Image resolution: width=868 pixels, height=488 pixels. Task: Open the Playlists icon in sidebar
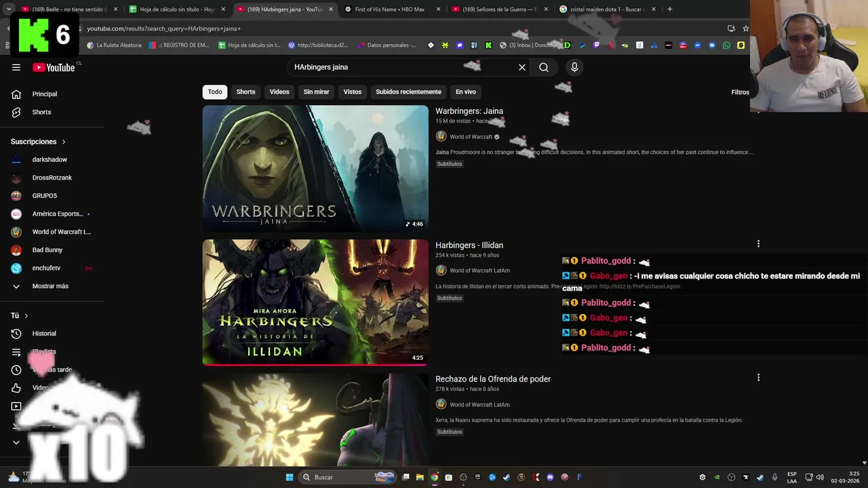16,352
